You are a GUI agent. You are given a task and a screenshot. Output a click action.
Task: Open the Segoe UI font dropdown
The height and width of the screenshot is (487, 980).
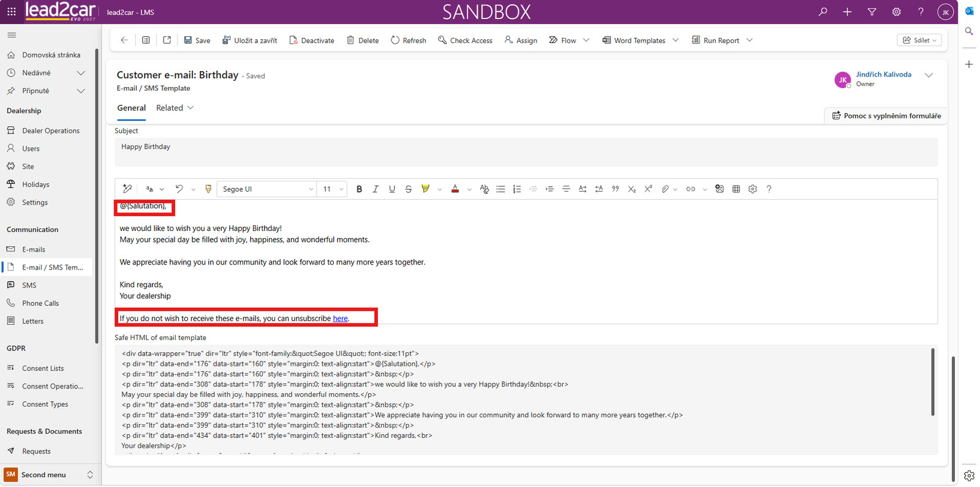point(267,189)
